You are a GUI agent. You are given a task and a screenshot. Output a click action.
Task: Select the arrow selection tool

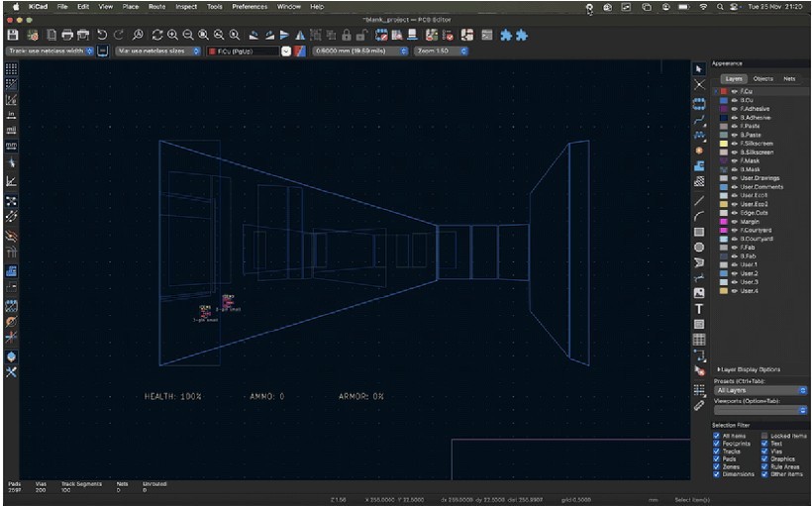tap(699, 68)
